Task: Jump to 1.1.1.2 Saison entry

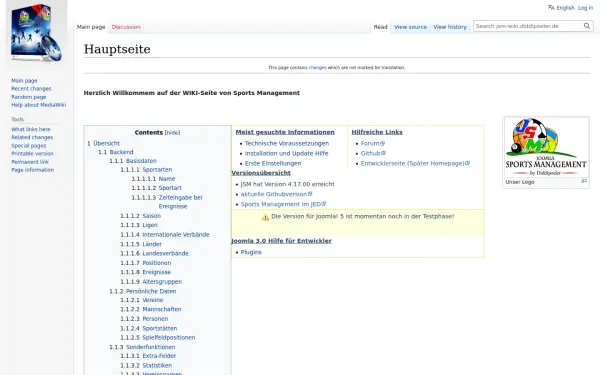Action: click(x=140, y=216)
